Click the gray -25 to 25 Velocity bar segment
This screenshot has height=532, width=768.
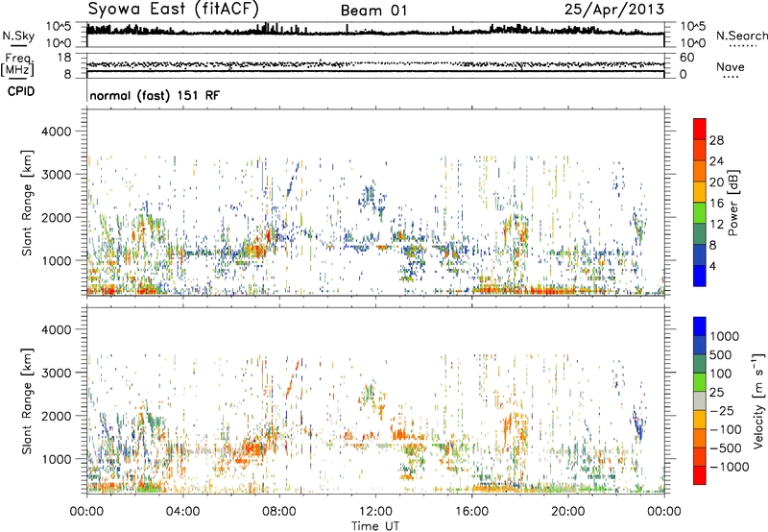pyautogui.click(x=700, y=401)
